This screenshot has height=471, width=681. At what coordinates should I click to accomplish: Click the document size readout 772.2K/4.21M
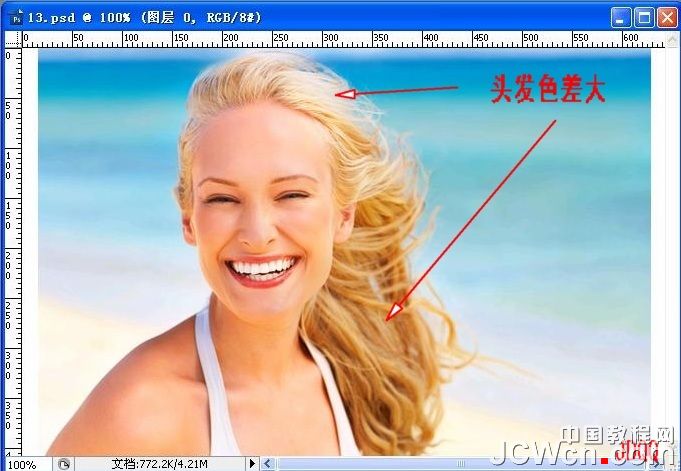coord(160,464)
